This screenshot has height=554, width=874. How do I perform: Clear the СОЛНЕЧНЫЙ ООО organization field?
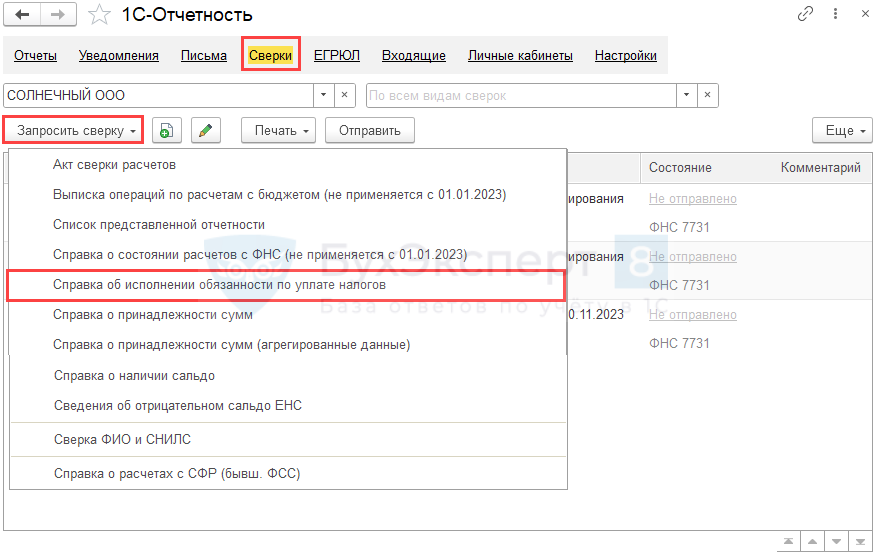tap(344, 95)
